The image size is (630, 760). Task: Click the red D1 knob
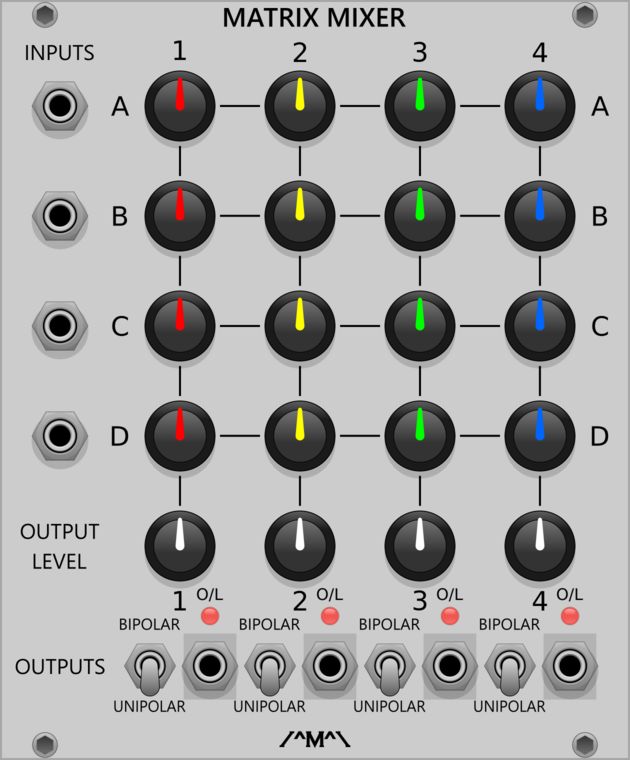pos(180,436)
